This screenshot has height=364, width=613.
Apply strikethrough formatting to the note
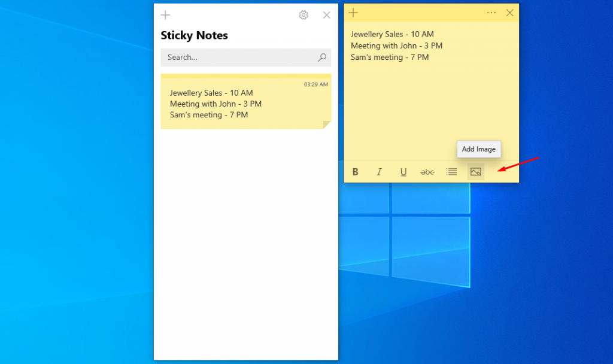point(427,172)
